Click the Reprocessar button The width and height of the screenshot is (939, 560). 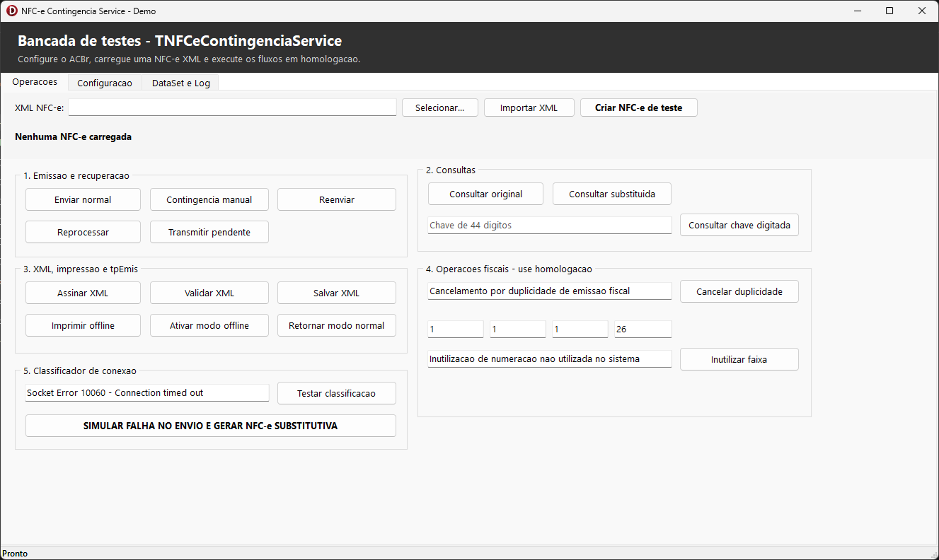coord(83,232)
